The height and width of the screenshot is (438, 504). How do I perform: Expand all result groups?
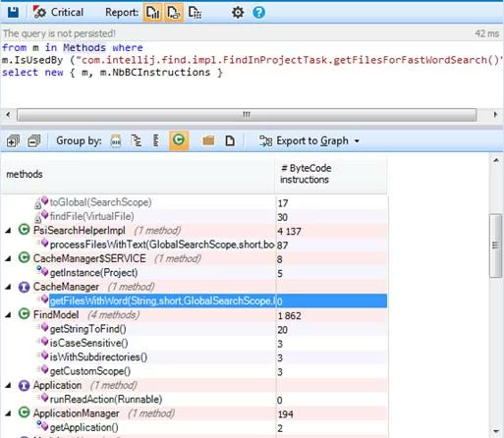(x=13, y=141)
